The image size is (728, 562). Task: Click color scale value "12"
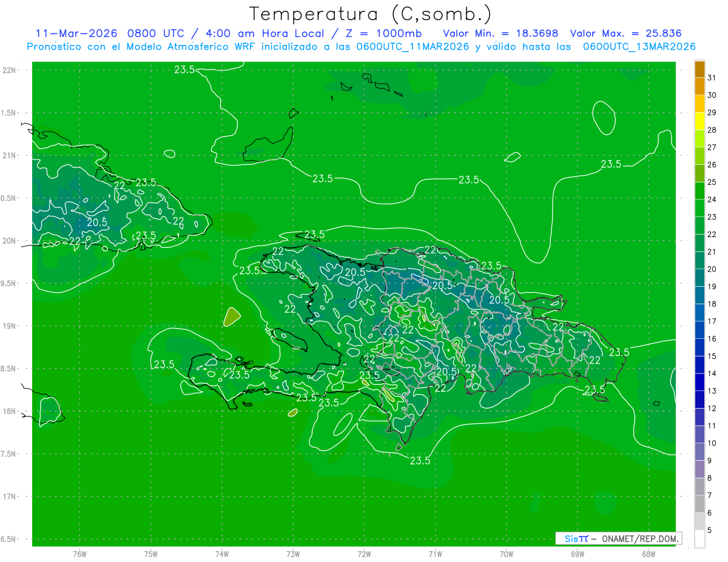click(x=712, y=408)
